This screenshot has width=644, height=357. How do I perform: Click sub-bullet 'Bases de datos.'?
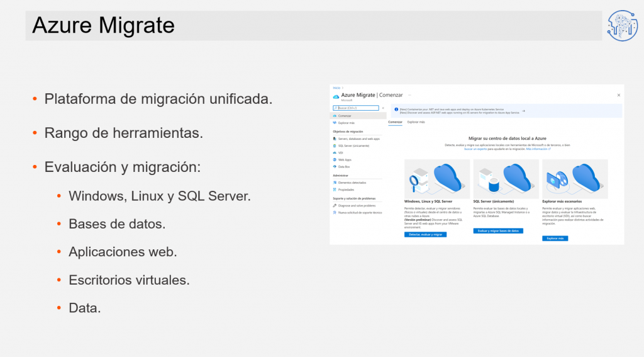[117, 224]
